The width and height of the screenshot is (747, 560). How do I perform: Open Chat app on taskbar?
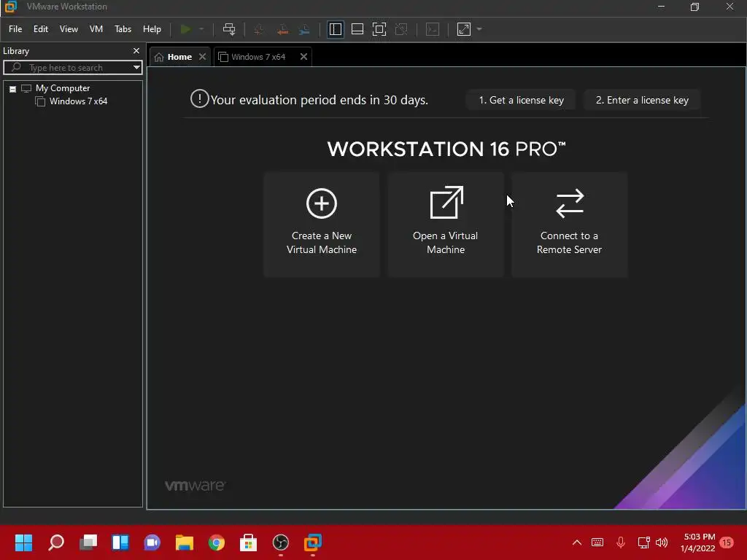click(x=152, y=542)
